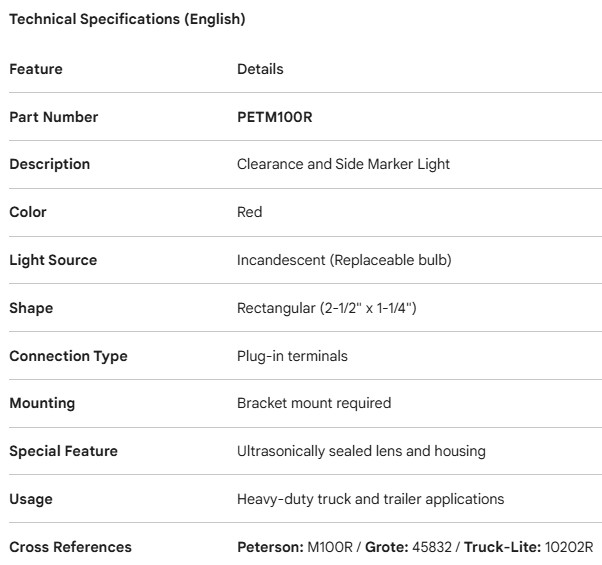This screenshot has width=602, height=565.
Task: Click the Connection Type row label
Action: click(x=68, y=356)
